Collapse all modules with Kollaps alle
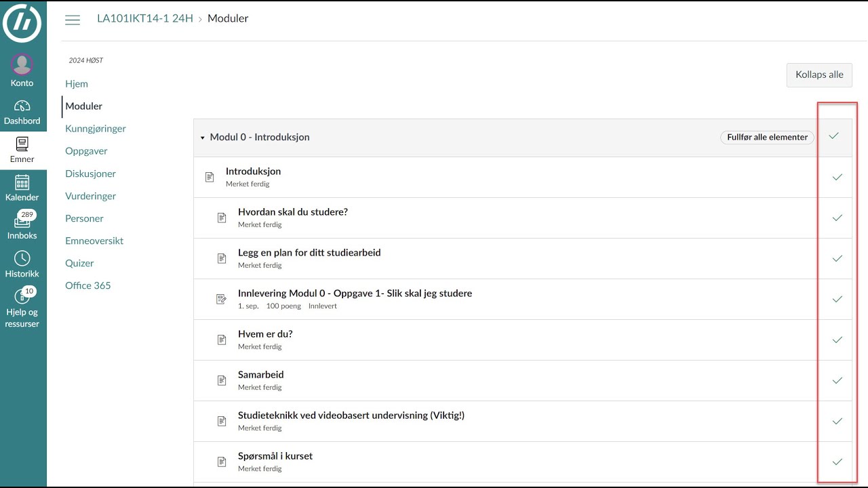The width and height of the screenshot is (868, 488). pos(819,75)
